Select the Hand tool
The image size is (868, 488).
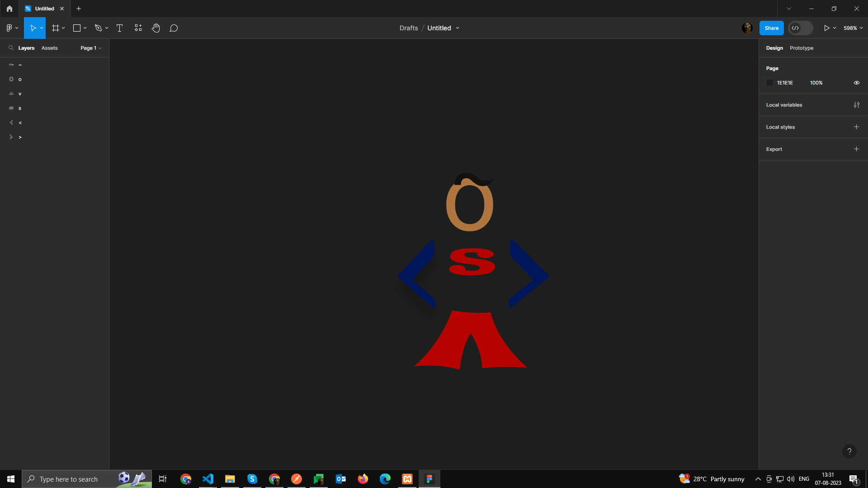156,28
